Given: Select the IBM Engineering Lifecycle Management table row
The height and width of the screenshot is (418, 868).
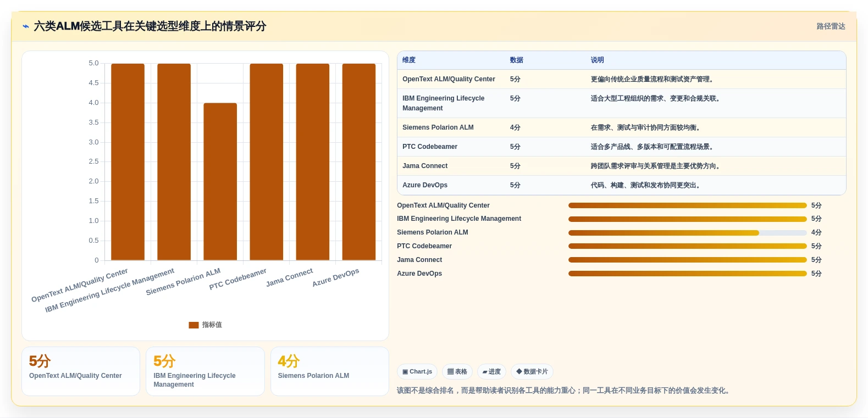Looking at the screenshot, I should point(621,103).
